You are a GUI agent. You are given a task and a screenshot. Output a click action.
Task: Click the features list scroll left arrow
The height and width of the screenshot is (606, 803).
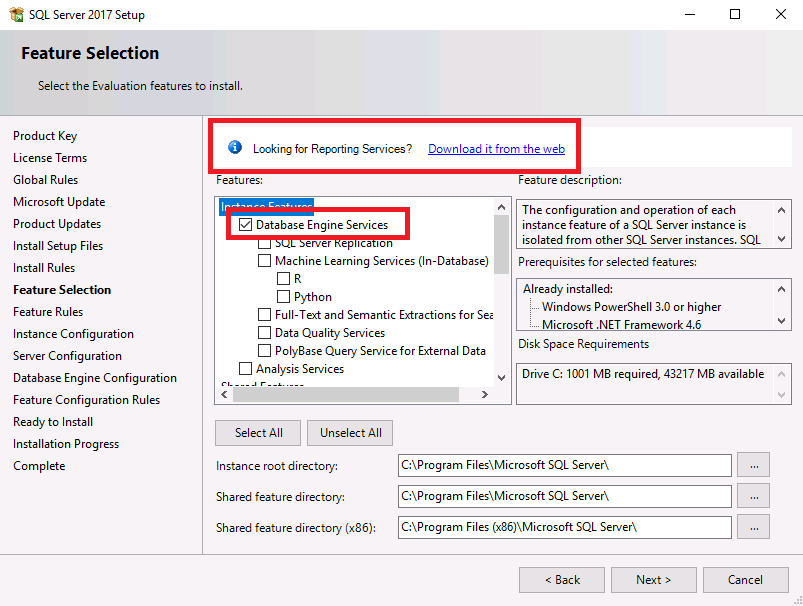point(224,394)
